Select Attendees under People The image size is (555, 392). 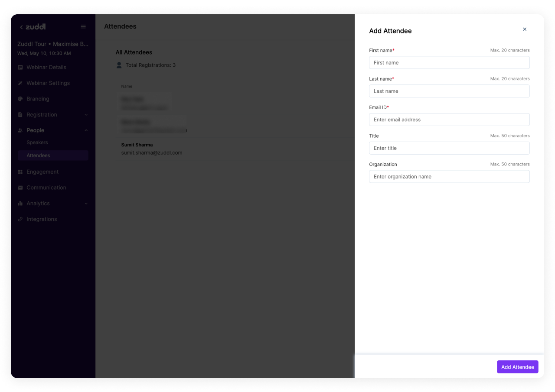coord(53,156)
